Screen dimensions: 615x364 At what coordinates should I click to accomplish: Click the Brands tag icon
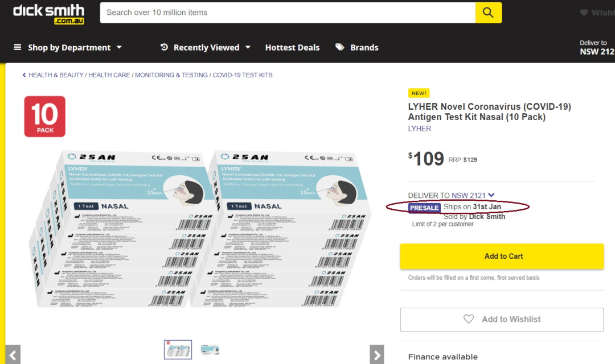click(x=339, y=47)
